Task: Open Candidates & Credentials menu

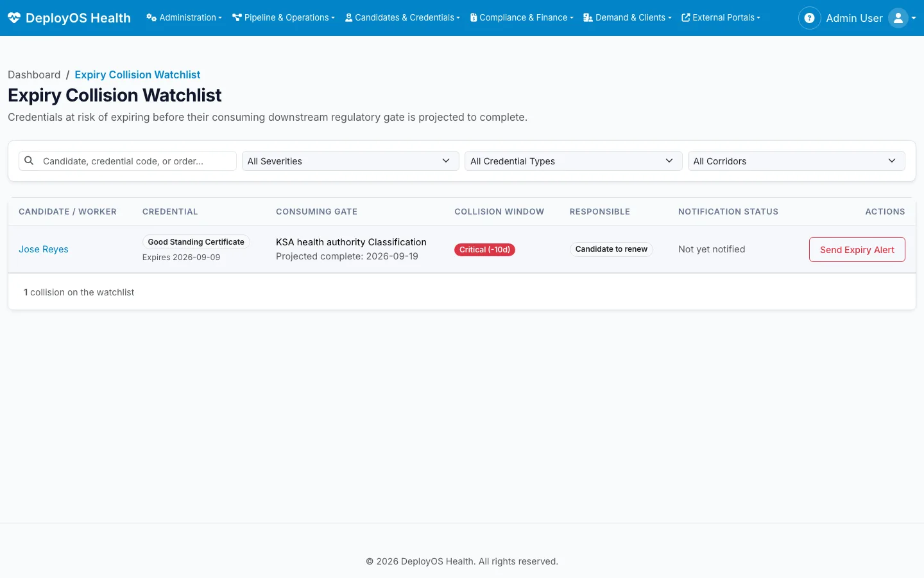Action: pos(402,18)
